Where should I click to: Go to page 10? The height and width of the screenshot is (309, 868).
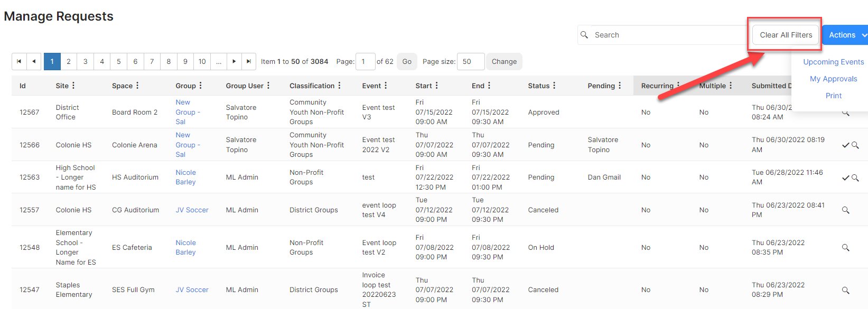click(202, 61)
